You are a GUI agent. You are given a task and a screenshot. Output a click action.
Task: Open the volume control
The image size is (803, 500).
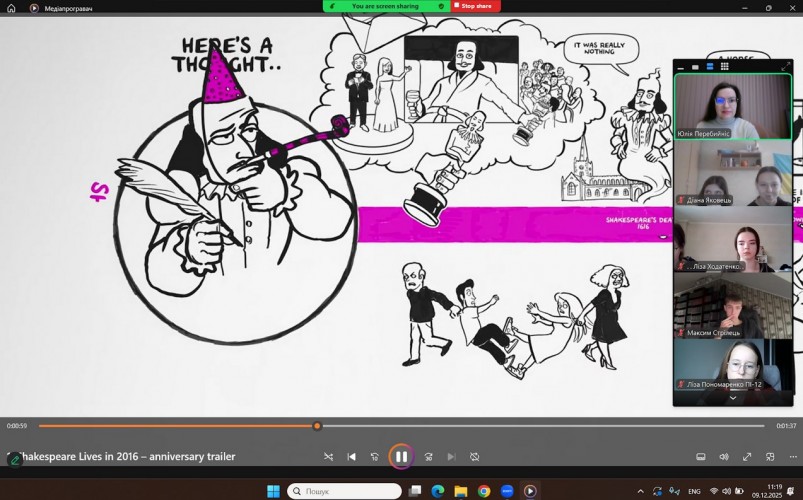click(x=724, y=457)
